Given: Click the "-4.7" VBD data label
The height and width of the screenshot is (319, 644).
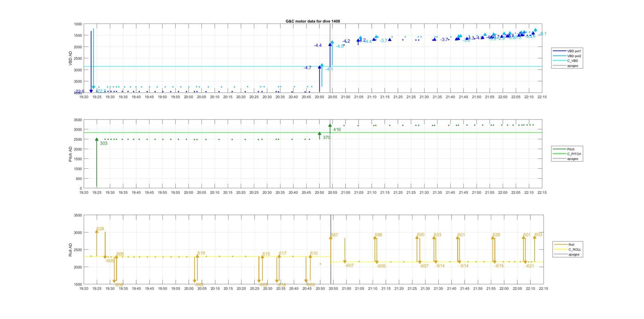Looking at the screenshot, I should pos(307,68).
